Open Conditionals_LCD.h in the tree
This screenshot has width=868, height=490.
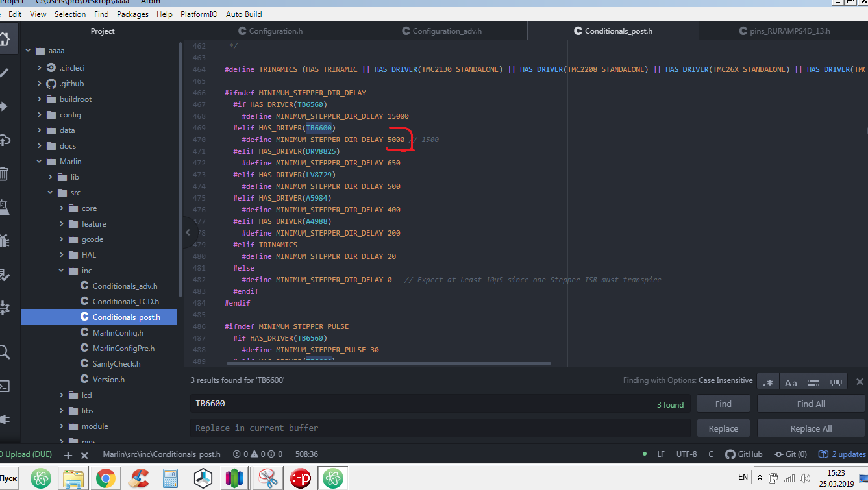[x=125, y=302]
